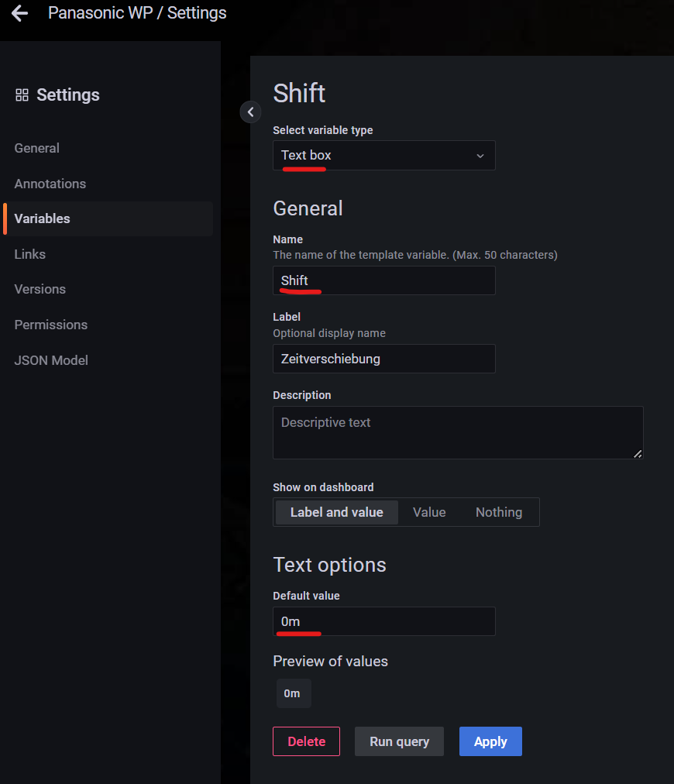The width and height of the screenshot is (674, 784).
Task: Open the Permissions settings section
Action: (x=51, y=325)
